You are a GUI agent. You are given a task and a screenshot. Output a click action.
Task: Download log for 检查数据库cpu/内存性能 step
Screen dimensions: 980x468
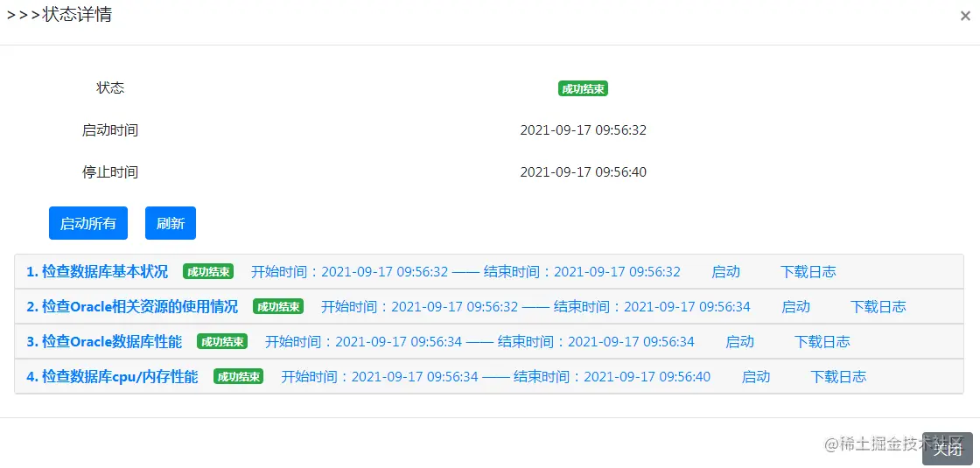click(x=838, y=377)
